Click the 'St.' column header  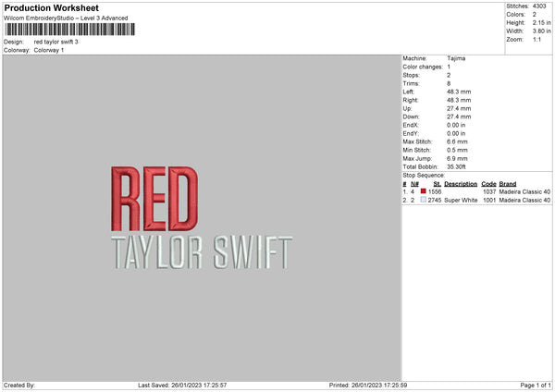click(438, 184)
